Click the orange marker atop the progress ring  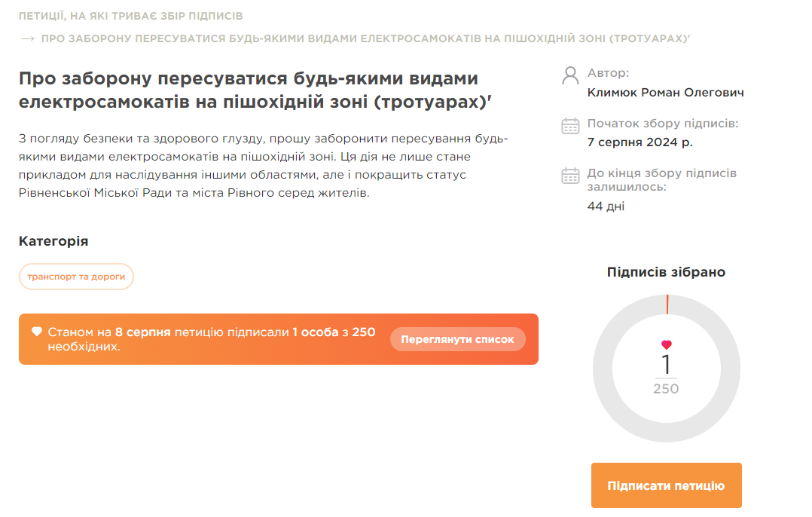(667, 304)
